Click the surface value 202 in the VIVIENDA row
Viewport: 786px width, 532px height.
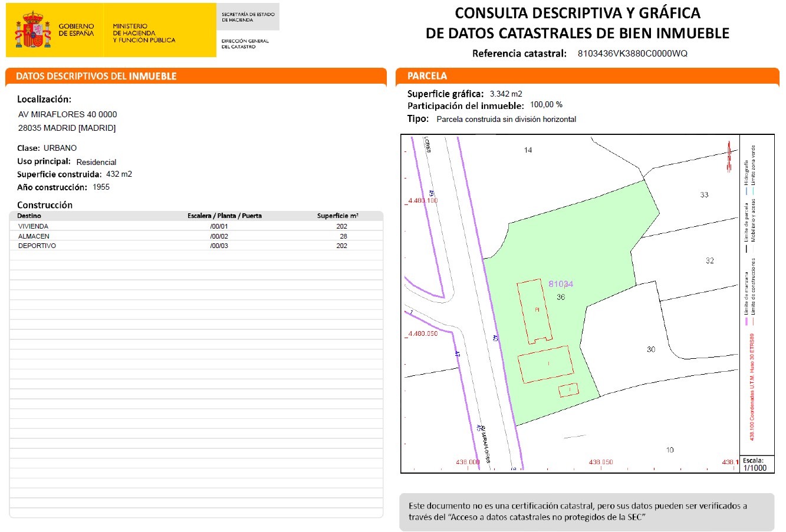[x=341, y=226]
